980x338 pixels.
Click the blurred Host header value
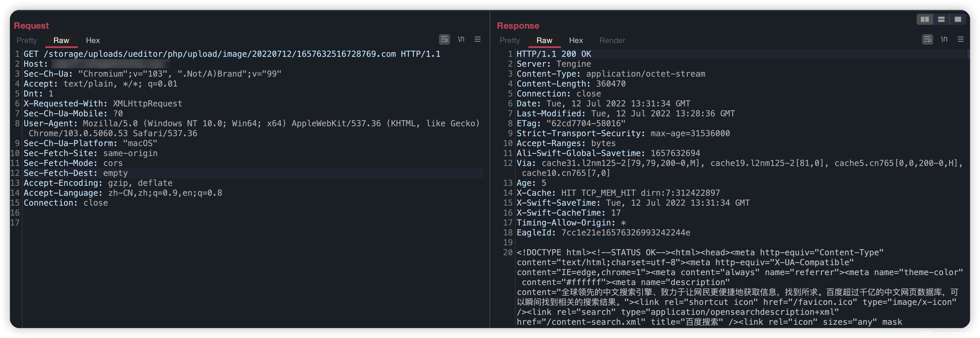[110, 64]
